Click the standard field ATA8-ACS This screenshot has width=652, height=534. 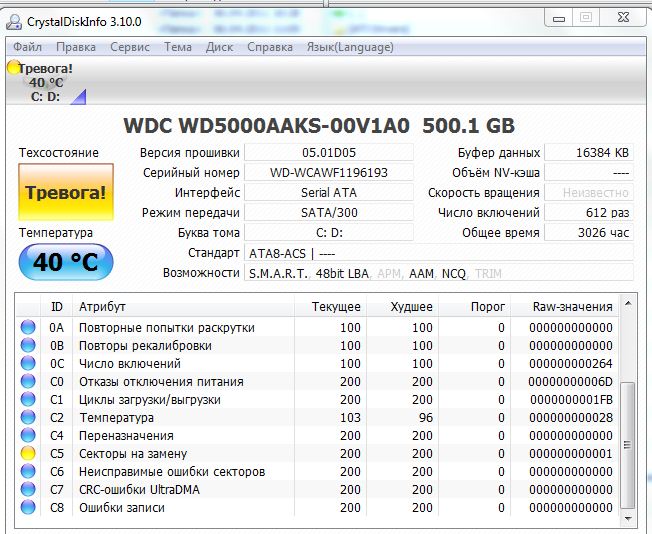coord(439,253)
